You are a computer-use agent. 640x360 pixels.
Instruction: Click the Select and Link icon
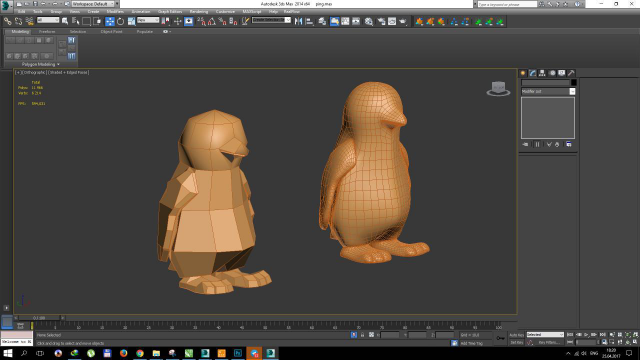click(x=7, y=21)
